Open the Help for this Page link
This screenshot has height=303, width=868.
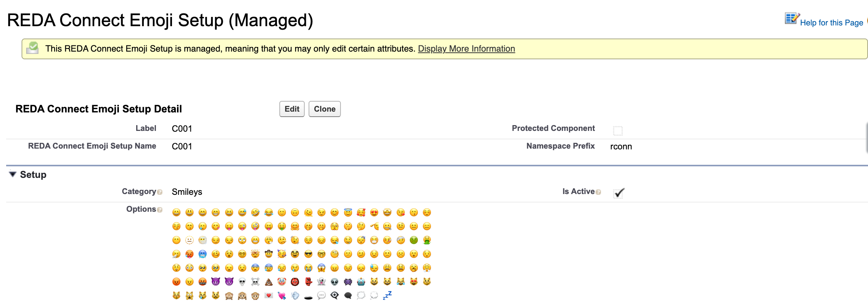(831, 23)
